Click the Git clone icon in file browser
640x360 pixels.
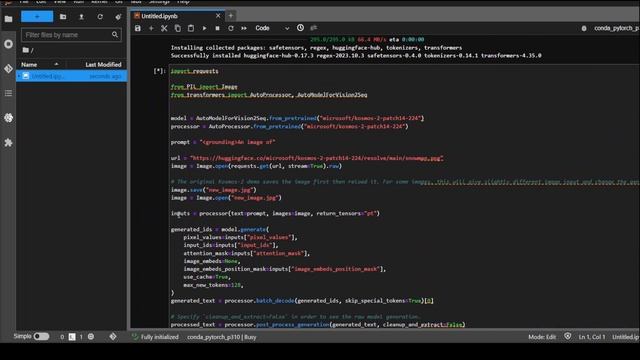click(x=118, y=17)
